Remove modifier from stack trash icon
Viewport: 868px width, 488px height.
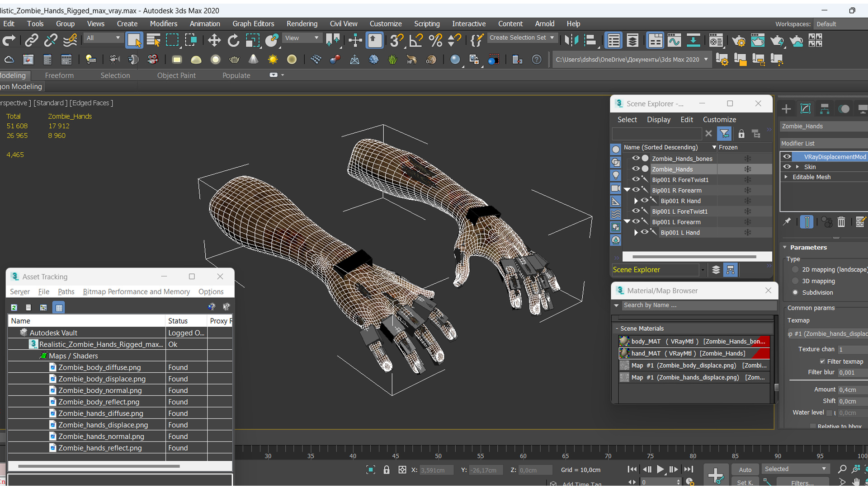841,222
